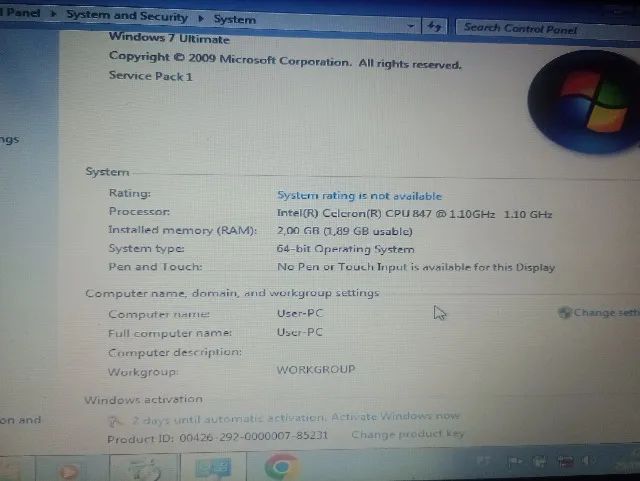Click Activate Windows now link
The width and height of the screenshot is (640, 481).
(395, 417)
